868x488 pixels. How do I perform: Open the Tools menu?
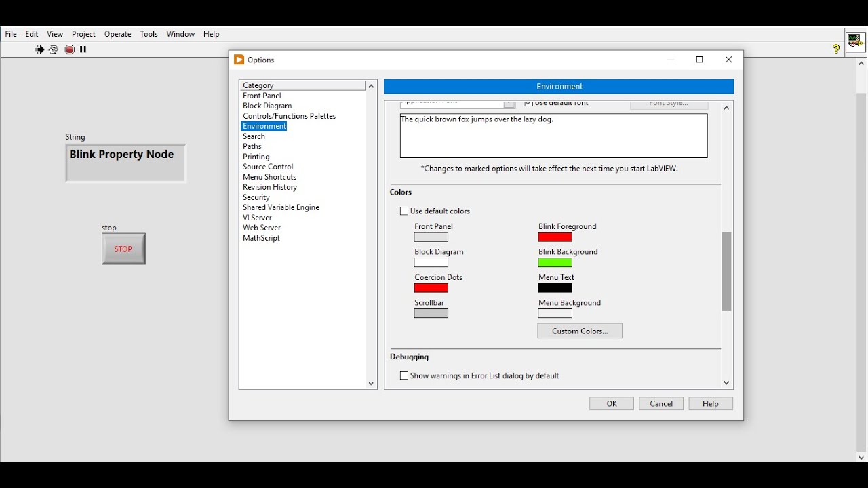click(149, 34)
